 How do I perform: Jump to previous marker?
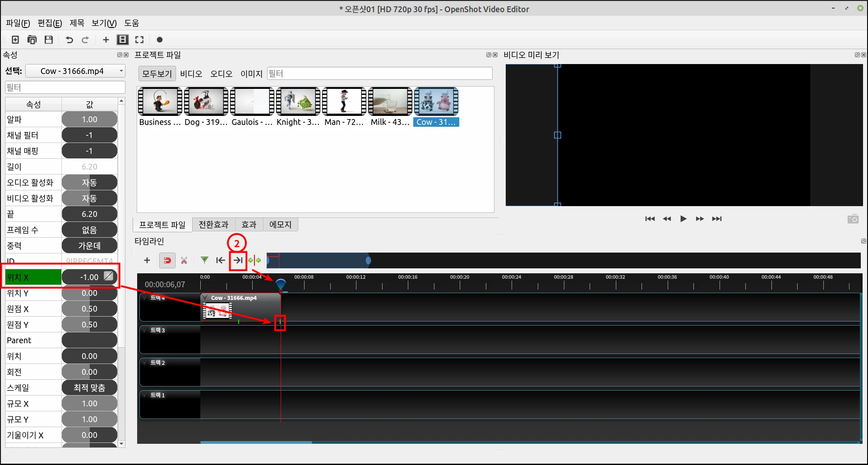click(221, 260)
